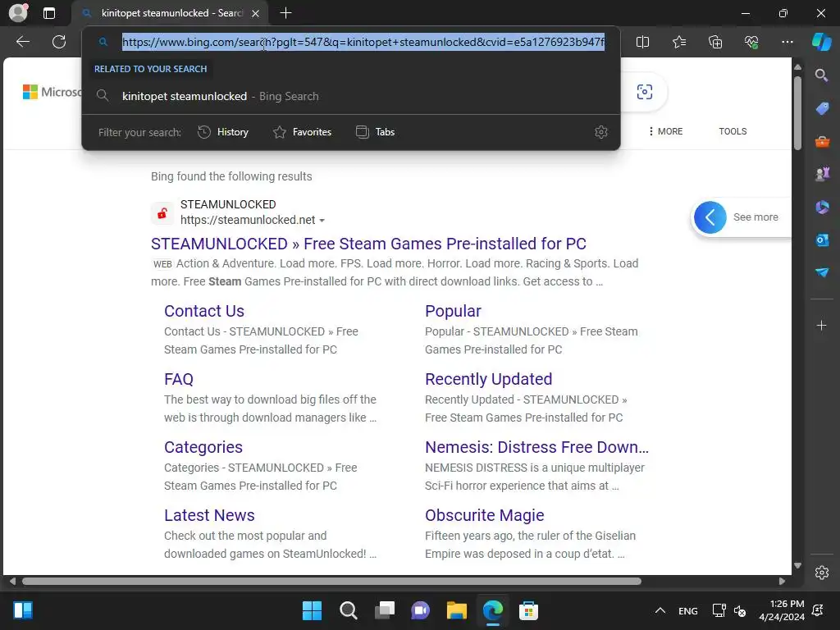The width and height of the screenshot is (840, 630).
Task: Open the tab actions menu icon
Action: pos(49,13)
